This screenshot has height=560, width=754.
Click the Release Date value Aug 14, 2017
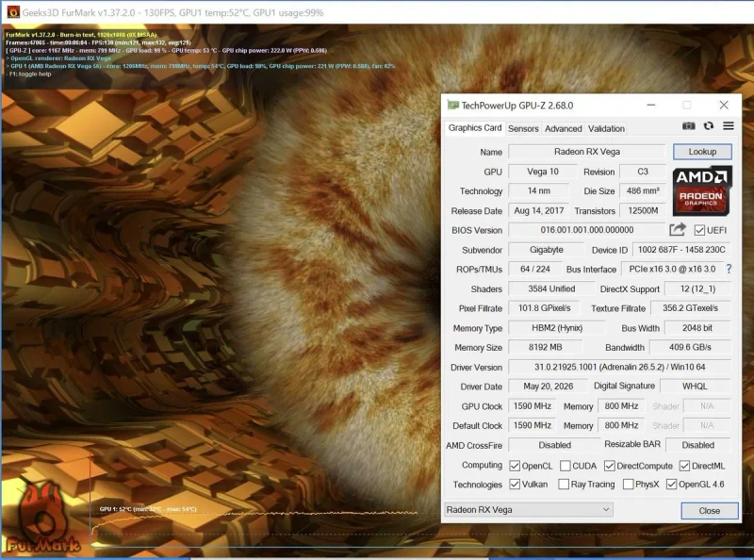538,211
